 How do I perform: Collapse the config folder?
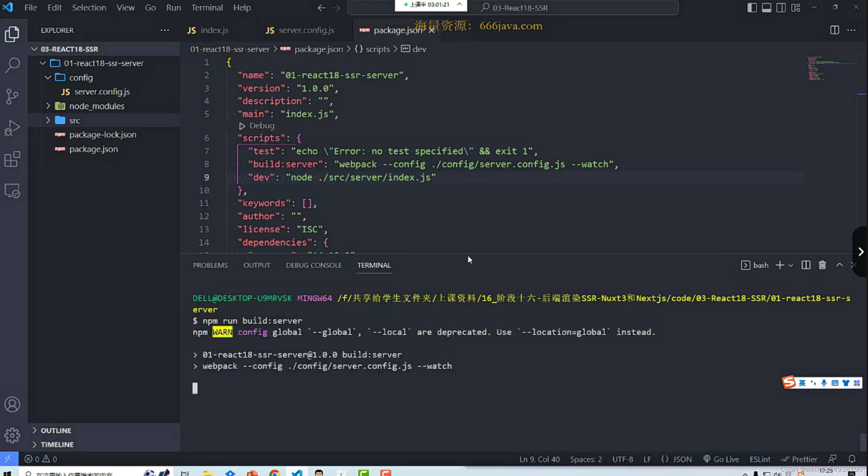[x=48, y=77]
